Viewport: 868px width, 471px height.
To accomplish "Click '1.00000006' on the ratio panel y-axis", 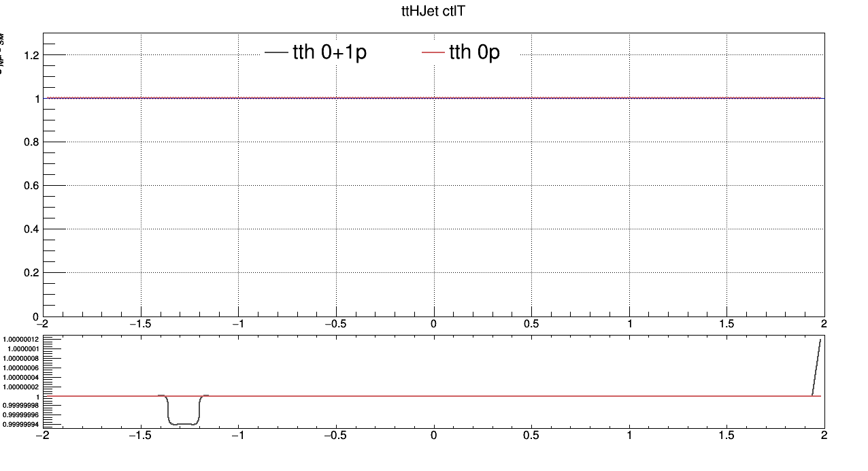I will coord(21,368).
